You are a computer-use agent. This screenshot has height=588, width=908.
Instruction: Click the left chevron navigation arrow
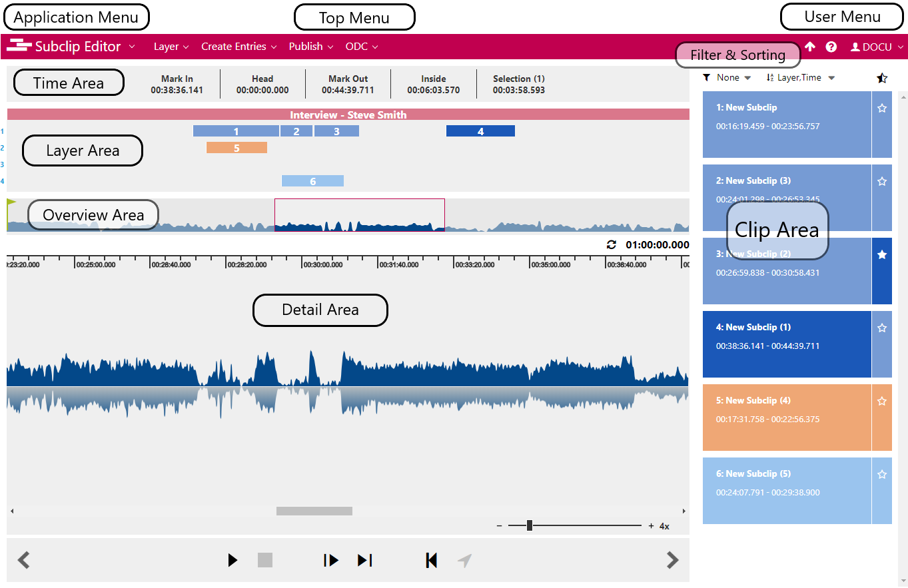click(x=24, y=560)
